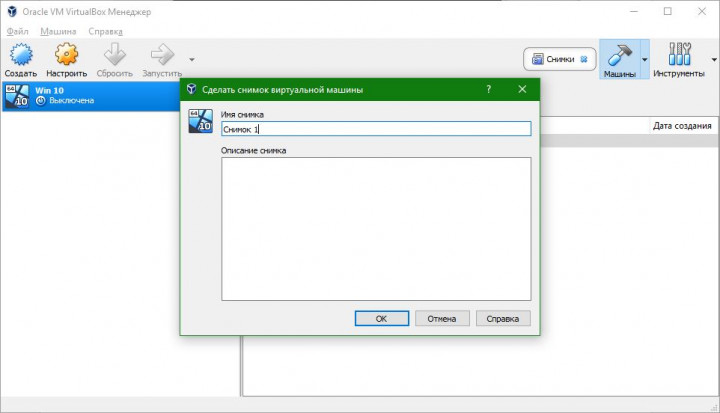Click the VirtualBox logo in main title bar
Image resolution: width=720 pixels, height=413 pixels.
coord(12,11)
